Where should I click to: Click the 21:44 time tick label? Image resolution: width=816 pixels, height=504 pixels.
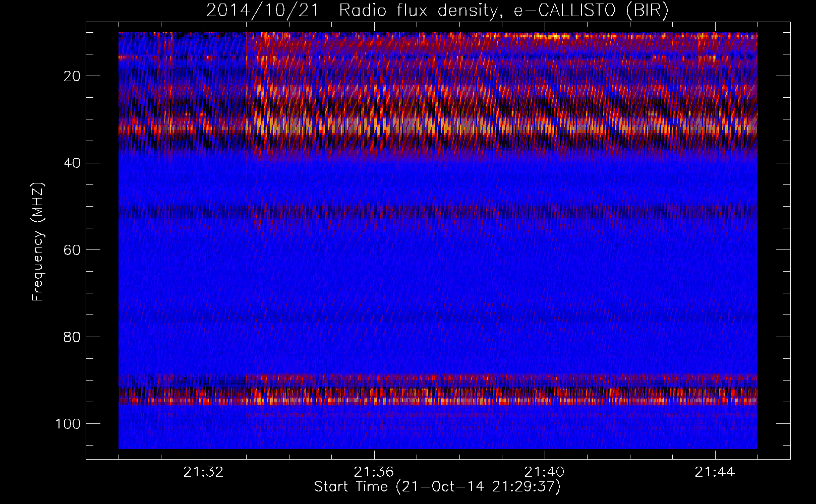point(715,472)
